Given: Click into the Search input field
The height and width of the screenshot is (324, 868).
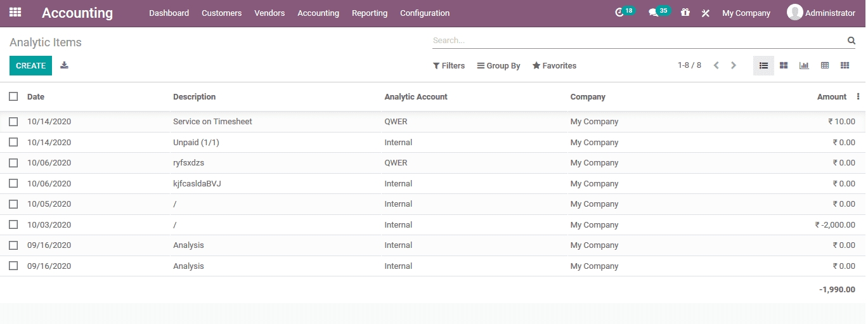Looking at the screenshot, I should 637,41.
